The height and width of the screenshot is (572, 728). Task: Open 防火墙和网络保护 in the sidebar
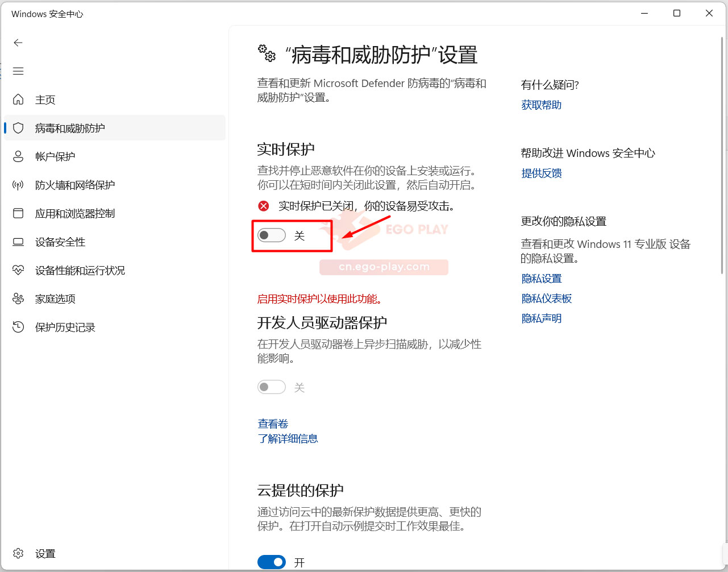pyautogui.click(x=115, y=185)
